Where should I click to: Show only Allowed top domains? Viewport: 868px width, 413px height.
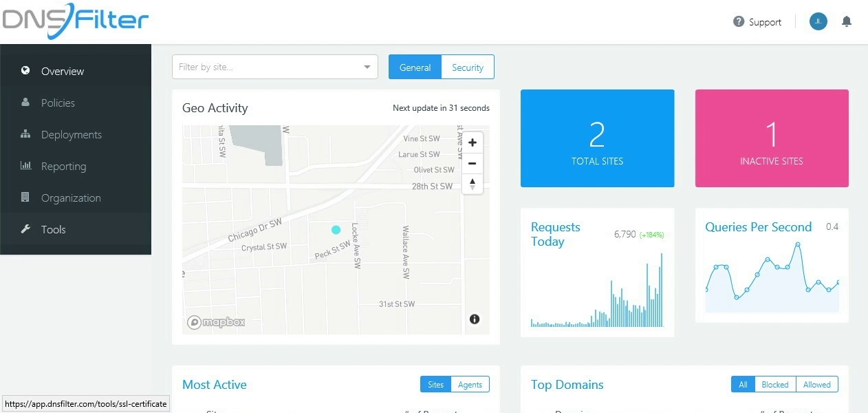(x=817, y=385)
